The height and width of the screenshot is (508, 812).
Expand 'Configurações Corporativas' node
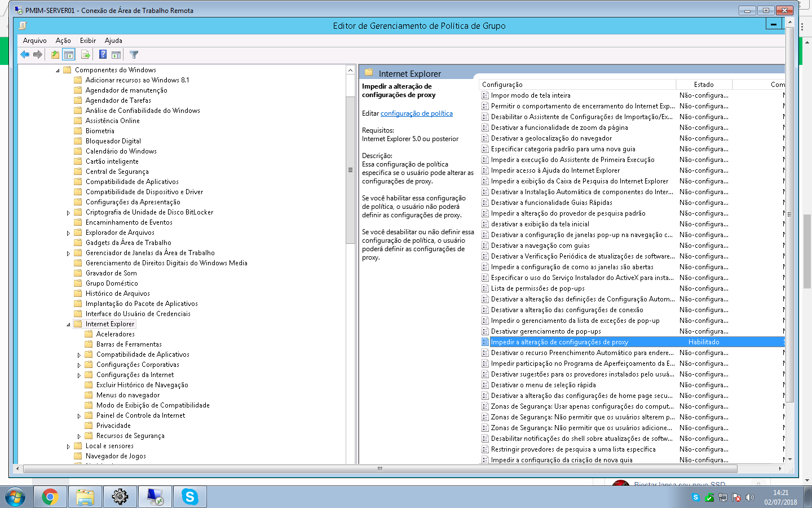pos(79,365)
